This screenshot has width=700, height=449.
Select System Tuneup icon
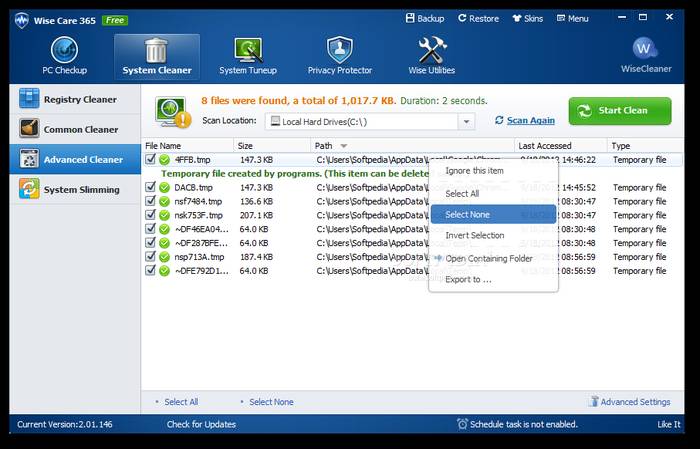(x=247, y=50)
